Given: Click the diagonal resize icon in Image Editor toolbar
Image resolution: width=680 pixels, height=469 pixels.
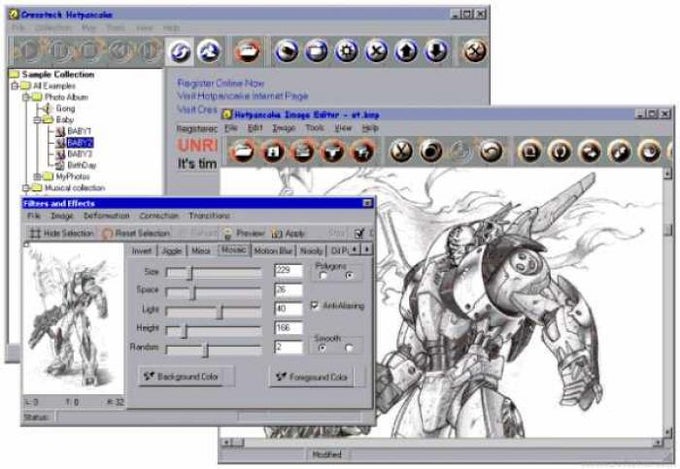Looking at the screenshot, I should (x=619, y=152).
